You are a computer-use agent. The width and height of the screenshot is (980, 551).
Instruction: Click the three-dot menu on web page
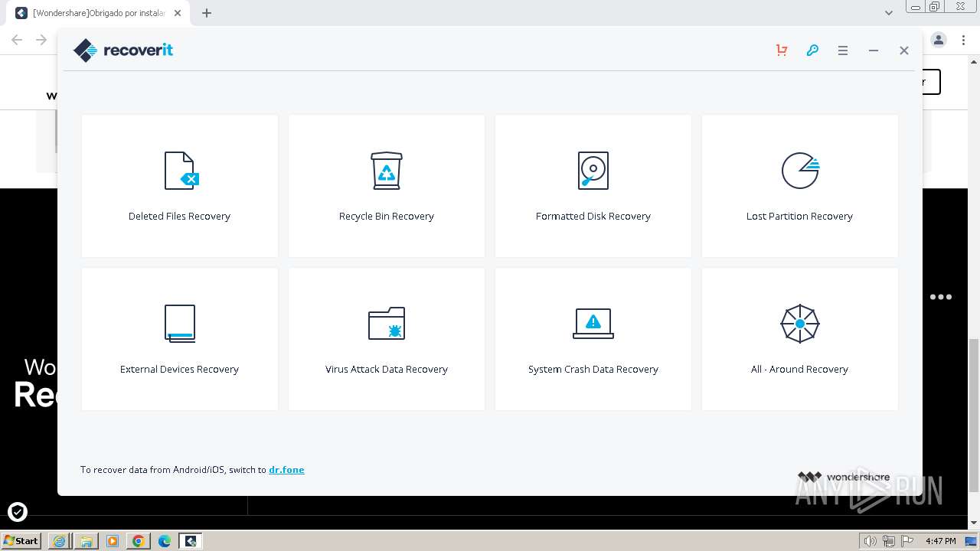coord(941,297)
